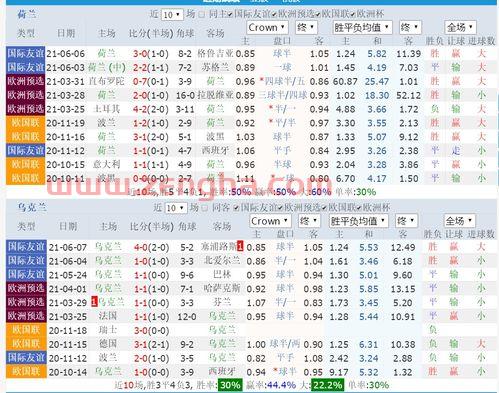Click the 国际友谊 badge for 21-06-06 match
The width and height of the screenshot is (499, 393).
[x=25, y=54]
